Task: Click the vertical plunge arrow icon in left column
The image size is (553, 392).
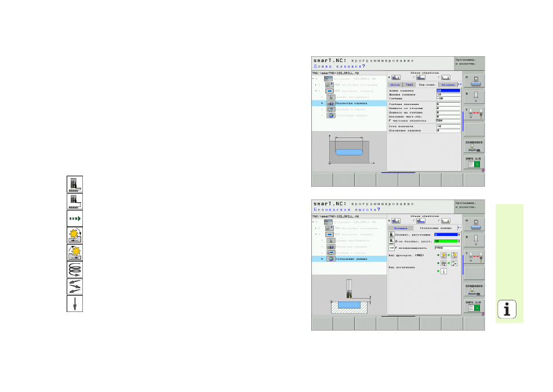Action: pyautogui.click(x=75, y=304)
